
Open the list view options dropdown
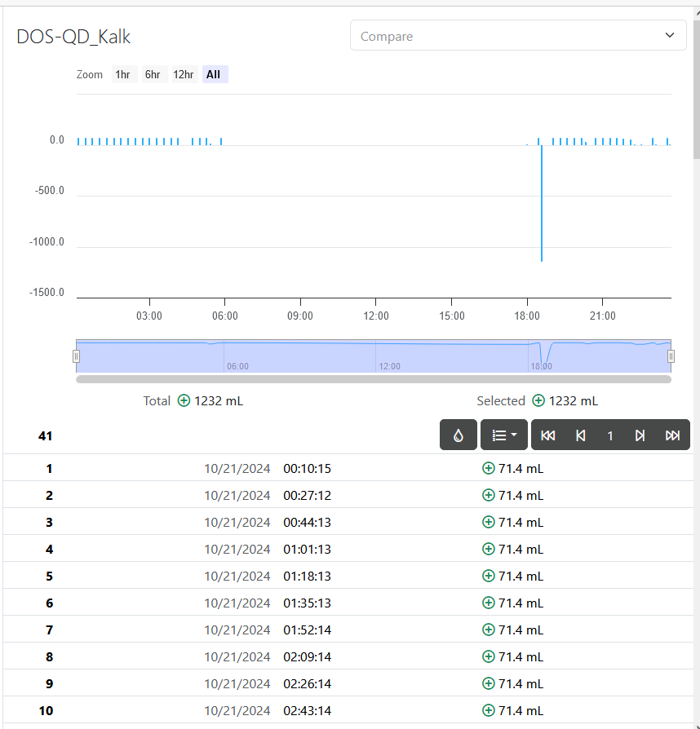tap(504, 435)
